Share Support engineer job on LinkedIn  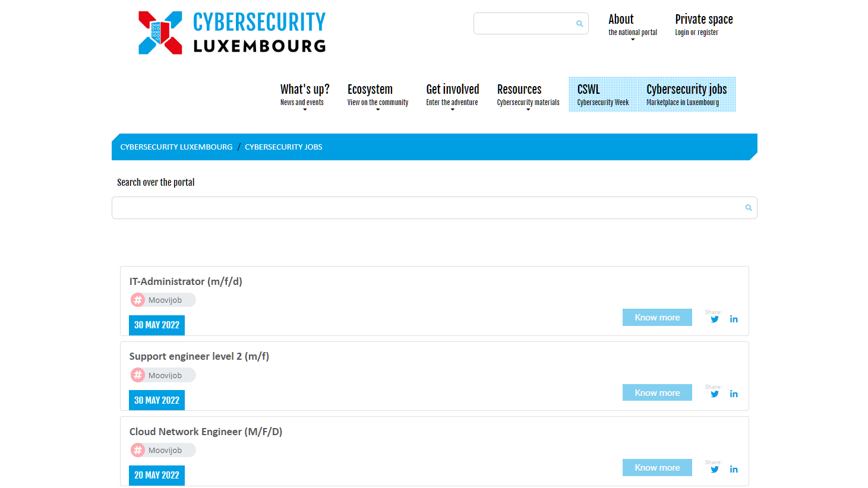point(734,394)
